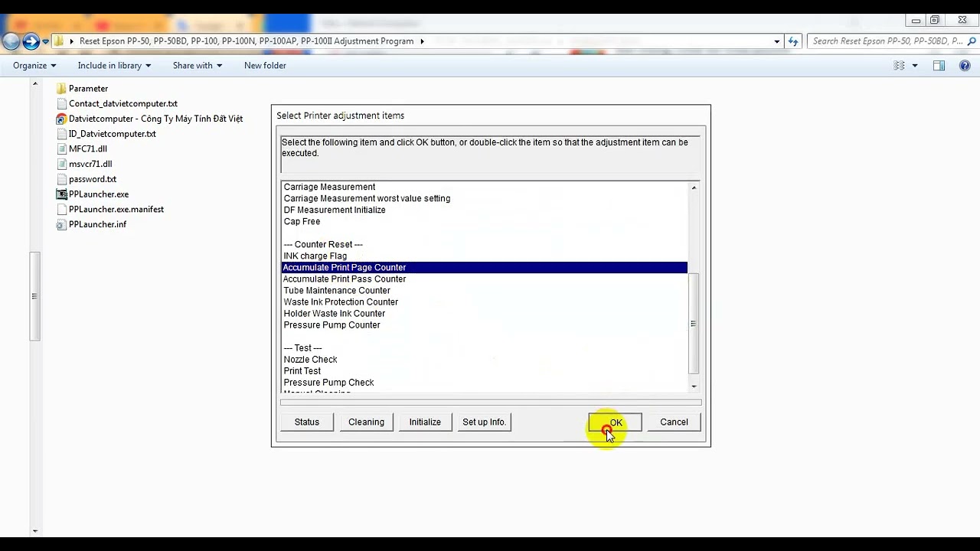Screen dimensions: 980x551
Task: Open the Share with dropdown
Action: coord(198,66)
